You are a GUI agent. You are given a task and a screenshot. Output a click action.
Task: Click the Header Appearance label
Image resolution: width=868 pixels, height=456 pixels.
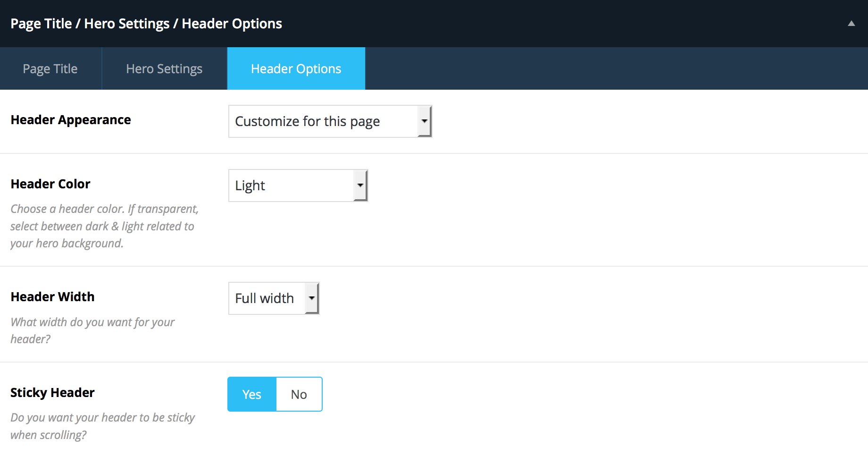(71, 120)
